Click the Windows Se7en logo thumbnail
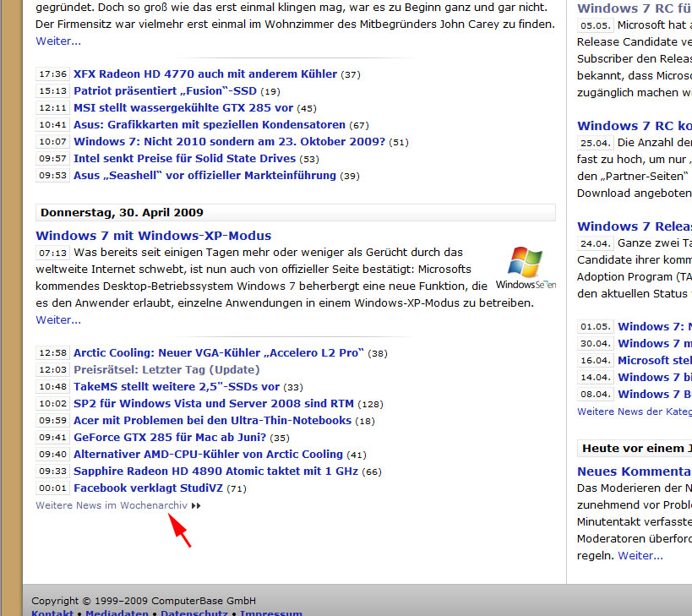 click(x=526, y=268)
